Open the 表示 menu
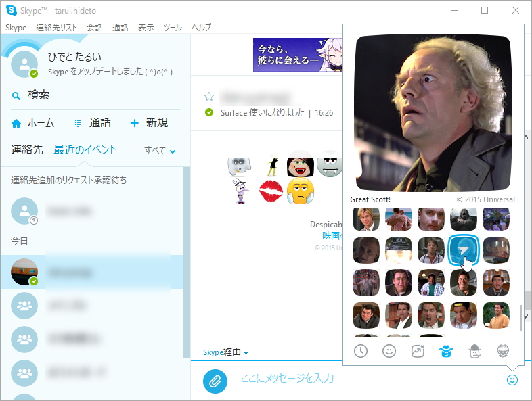The image size is (532, 401). point(146,28)
